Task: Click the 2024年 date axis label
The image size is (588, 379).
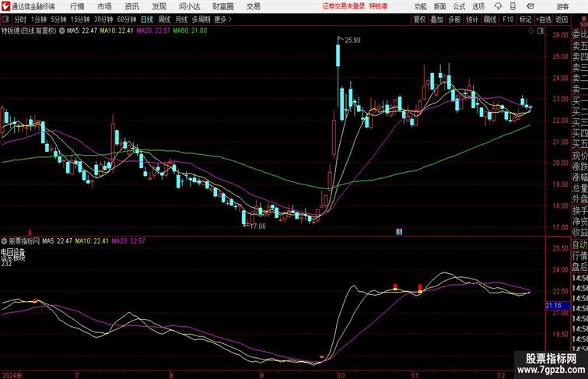Action: pyautogui.click(x=12, y=375)
